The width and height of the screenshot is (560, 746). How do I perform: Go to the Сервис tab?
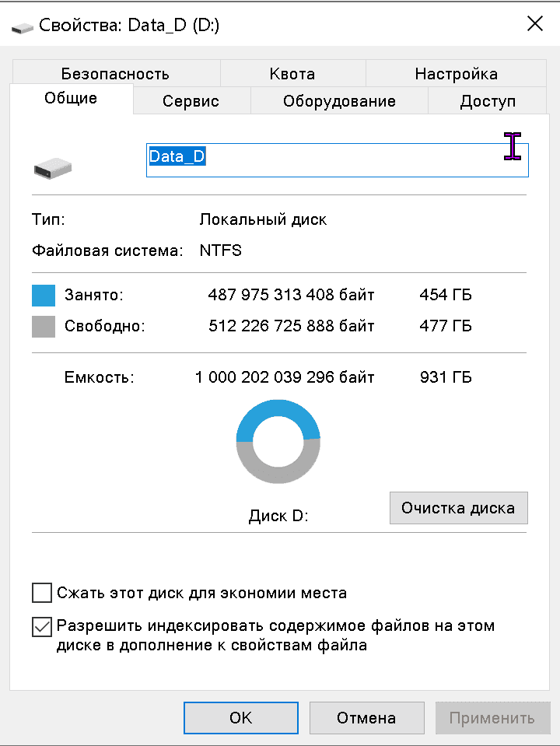[191, 101]
